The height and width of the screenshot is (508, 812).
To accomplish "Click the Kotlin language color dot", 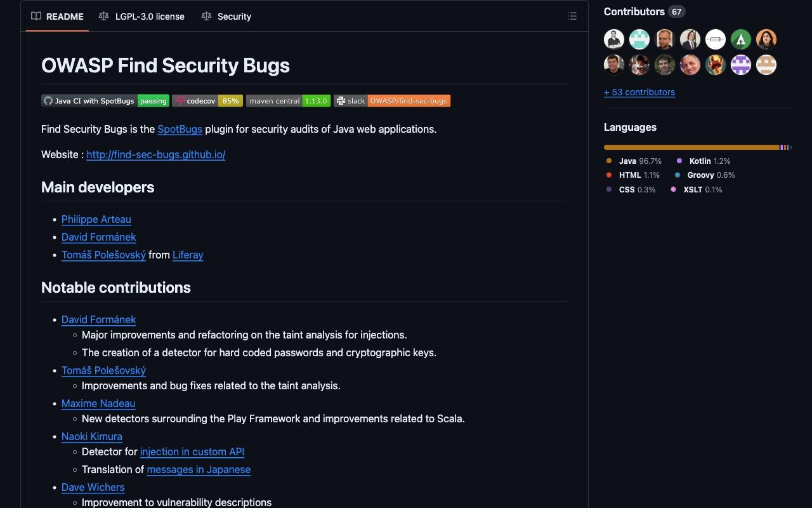I will [679, 161].
